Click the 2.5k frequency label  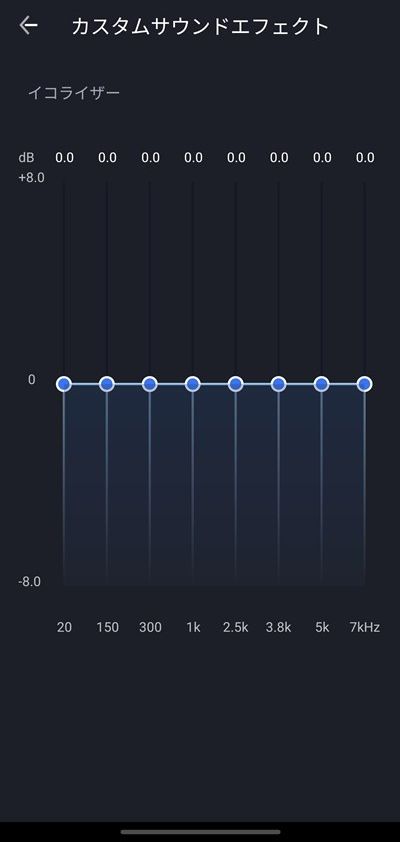[x=236, y=627]
